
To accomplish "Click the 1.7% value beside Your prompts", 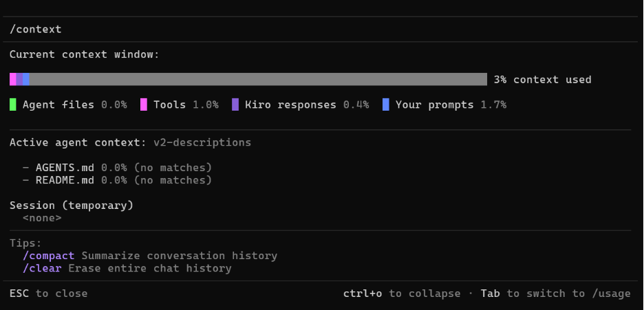I will [x=493, y=105].
